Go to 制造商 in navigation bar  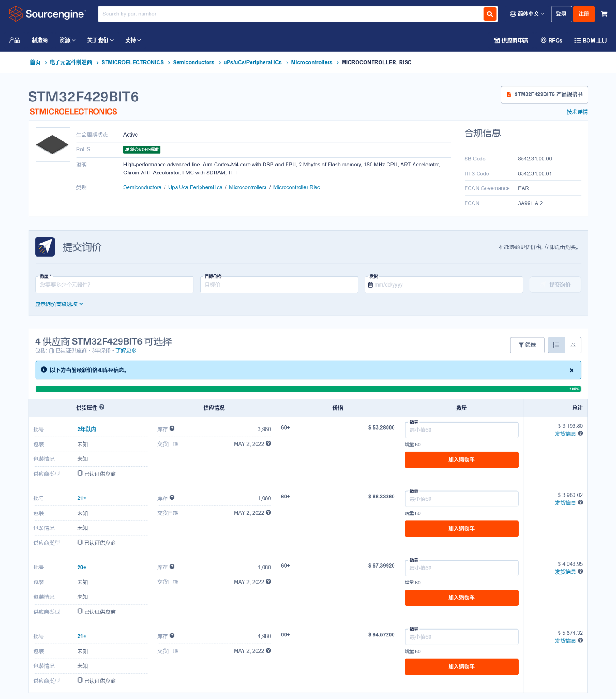click(40, 40)
